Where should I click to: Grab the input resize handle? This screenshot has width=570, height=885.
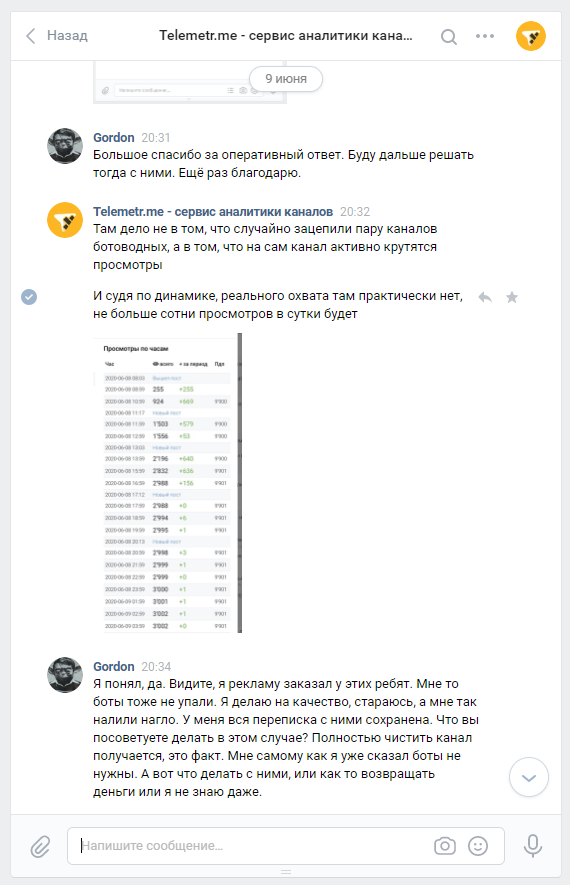tap(286, 872)
